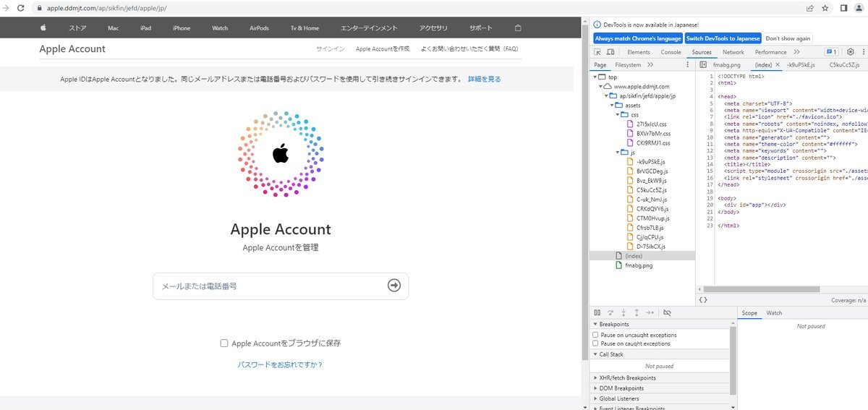Screen dimensions: 868x410
Task: Switch to the Network panel tab
Action: [733, 52]
